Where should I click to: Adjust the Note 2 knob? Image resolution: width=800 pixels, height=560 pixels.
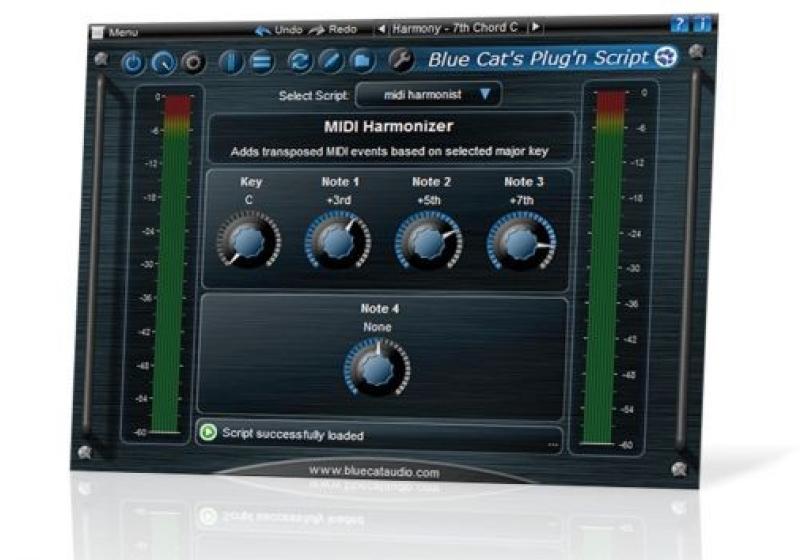pyautogui.click(x=429, y=242)
